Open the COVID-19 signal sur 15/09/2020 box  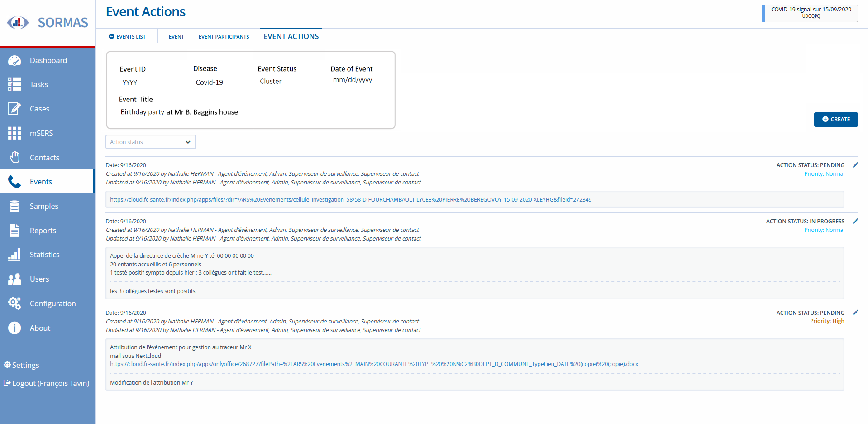(x=810, y=13)
